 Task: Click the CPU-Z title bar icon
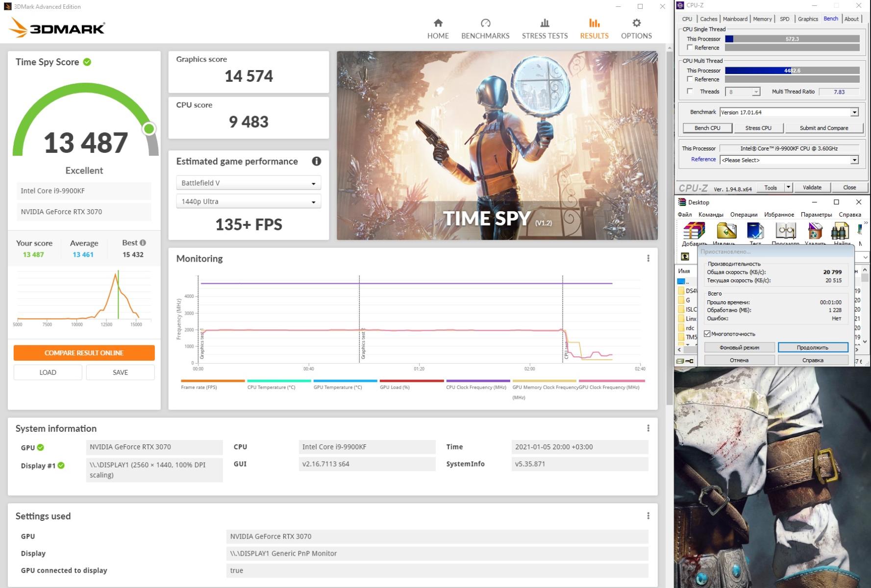[680, 5]
